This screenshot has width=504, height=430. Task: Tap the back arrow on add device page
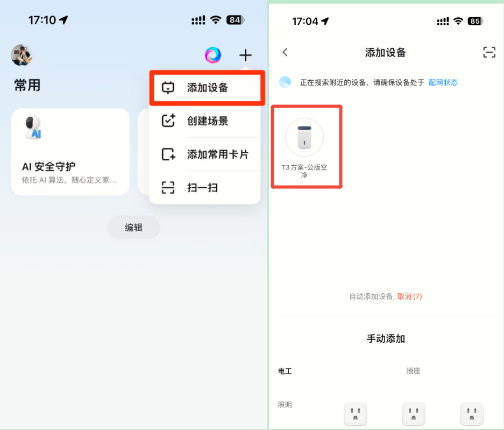point(285,52)
